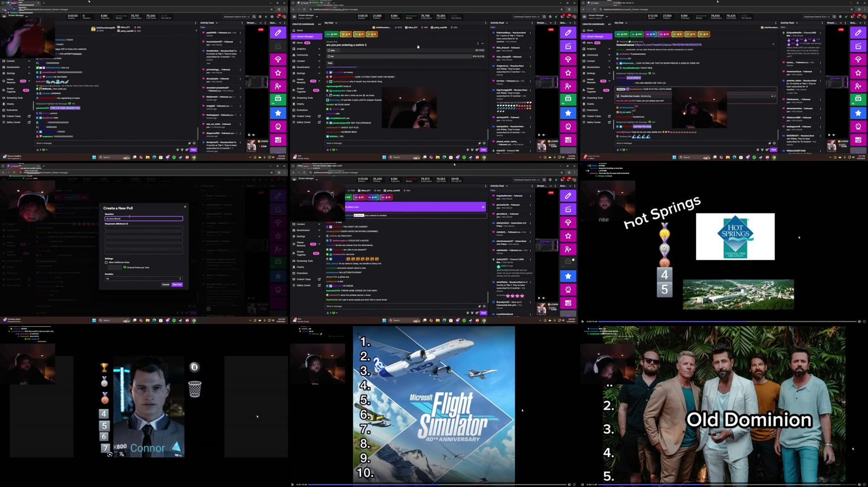The height and width of the screenshot is (487, 868).
Task: Click the emoji icon in Switch 2 poll window chat box
Action: coord(484,143)
